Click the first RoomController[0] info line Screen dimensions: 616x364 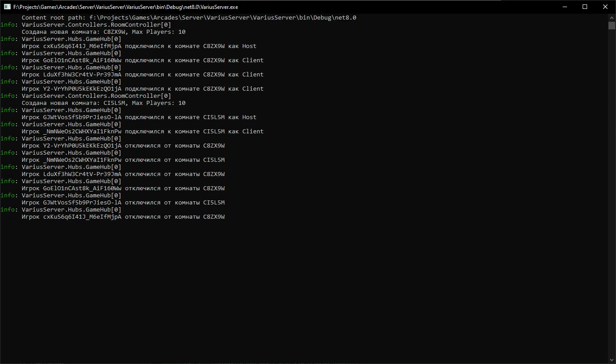(x=96, y=25)
